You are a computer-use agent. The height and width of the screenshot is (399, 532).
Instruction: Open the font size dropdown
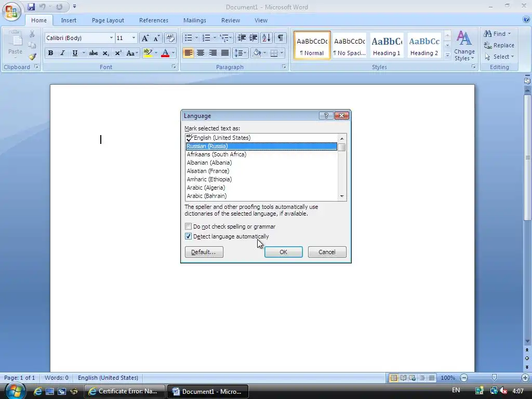tap(134, 37)
